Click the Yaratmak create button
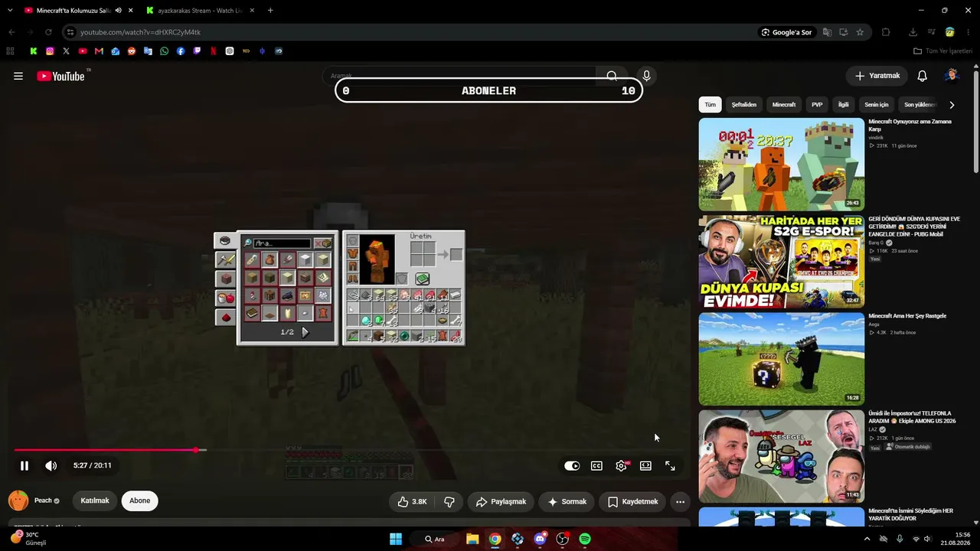Screen dimensions: 980x551 click(877, 76)
